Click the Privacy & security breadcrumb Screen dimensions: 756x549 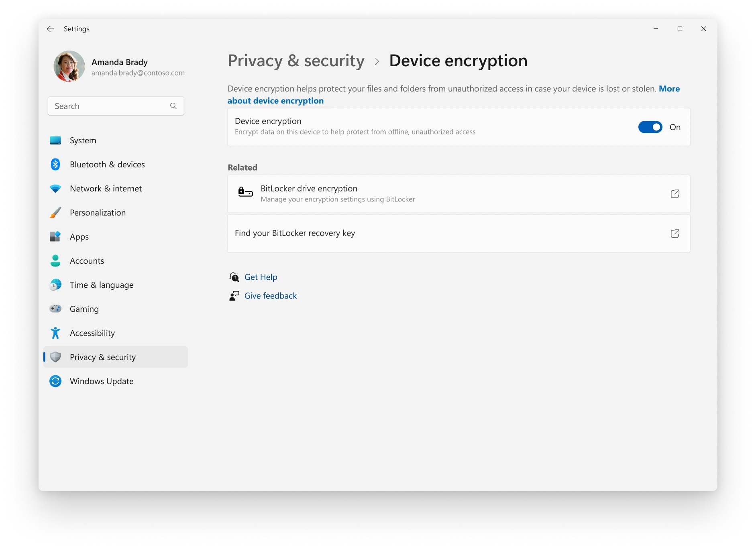pos(296,61)
